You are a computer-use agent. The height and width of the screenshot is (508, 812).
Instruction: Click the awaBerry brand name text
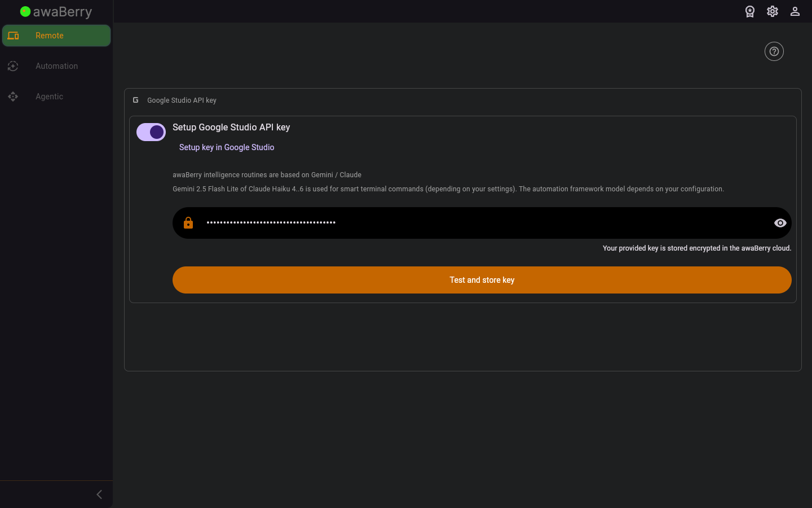click(x=63, y=12)
